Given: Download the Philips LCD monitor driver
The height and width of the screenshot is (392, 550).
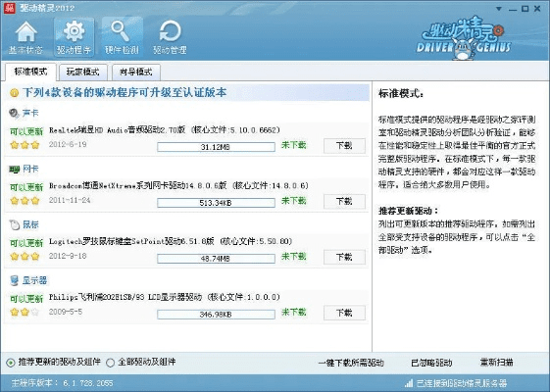Looking at the screenshot, I should [x=344, y=313].
